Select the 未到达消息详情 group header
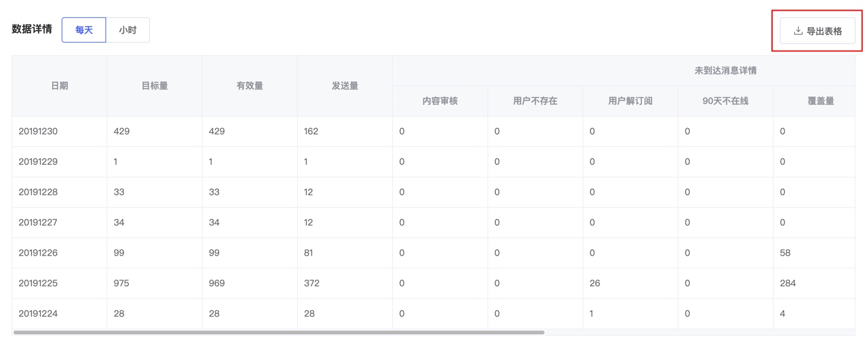Viewport: 868px width, 345px height. pos(725,70)
